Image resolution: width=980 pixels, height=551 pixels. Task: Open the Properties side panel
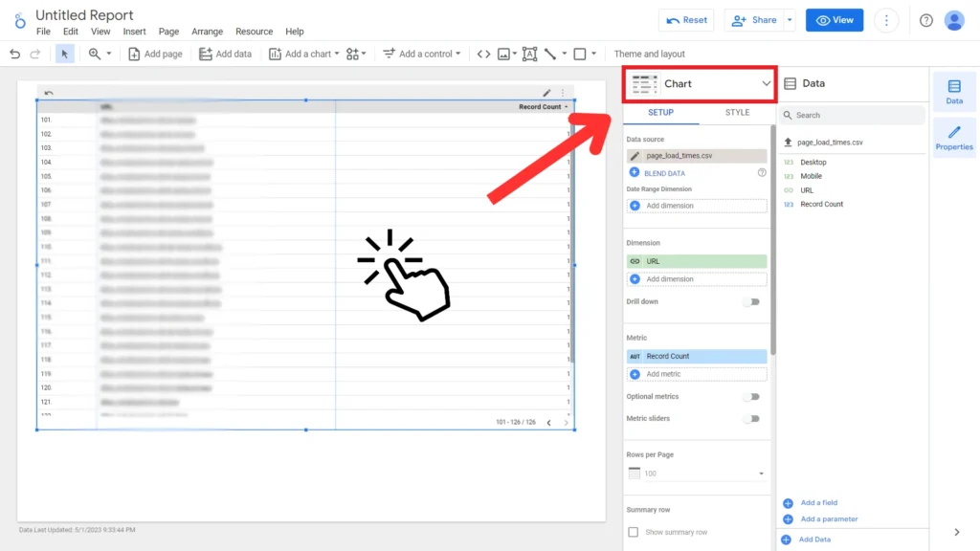953,138
